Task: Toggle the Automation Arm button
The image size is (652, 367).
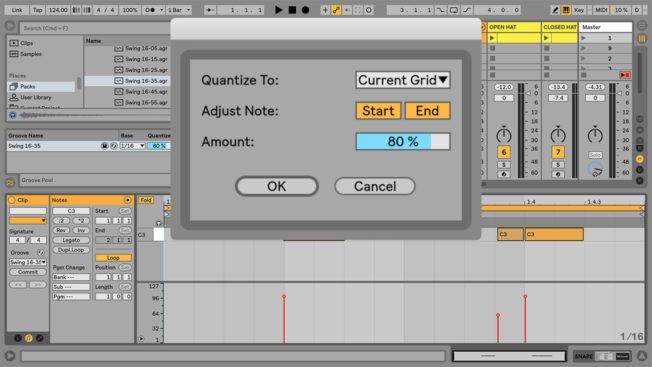Action: point(336,10)
